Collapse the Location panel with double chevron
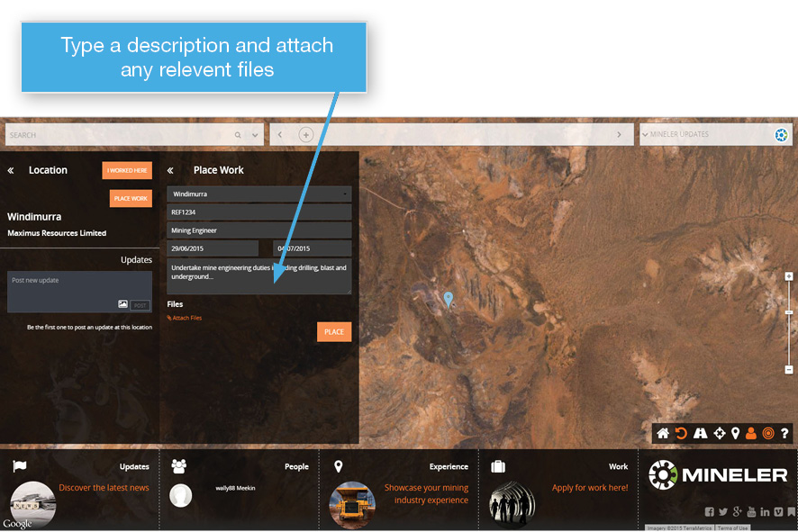Viewport: 798px width, 532px height. [11, 170]
